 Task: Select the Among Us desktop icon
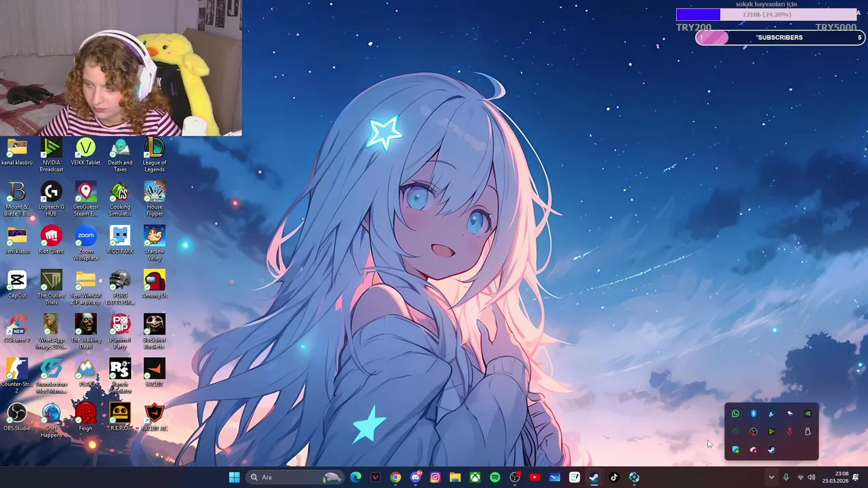155,285
